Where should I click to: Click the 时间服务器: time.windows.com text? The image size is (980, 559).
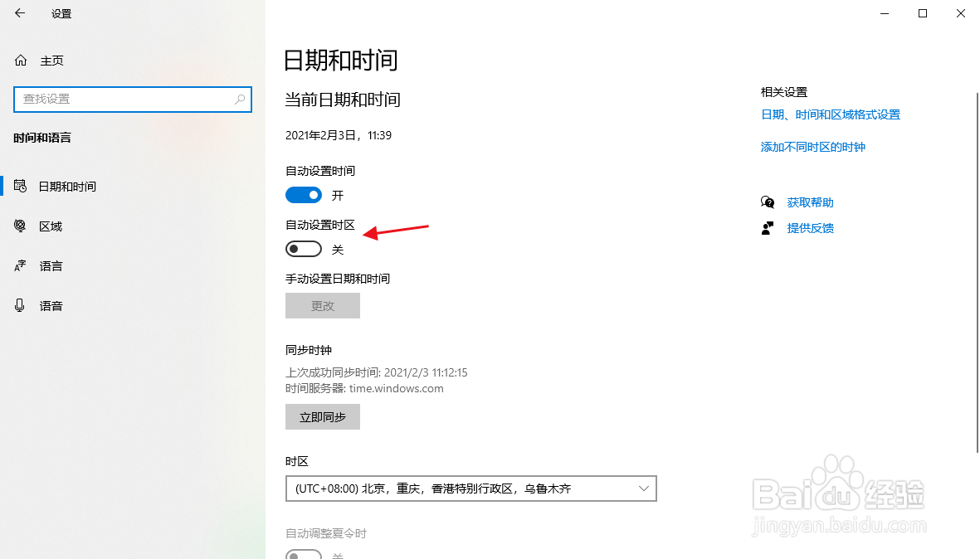click(x=364, y=388)
